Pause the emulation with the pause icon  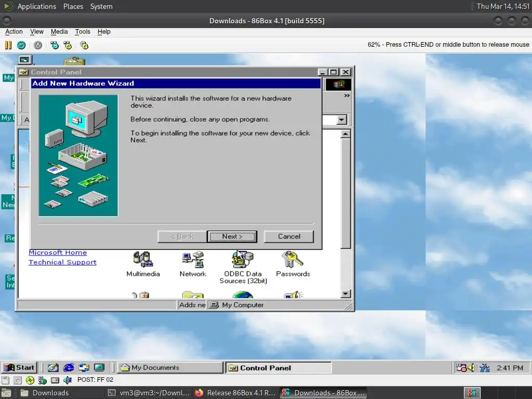coord(8,45)
